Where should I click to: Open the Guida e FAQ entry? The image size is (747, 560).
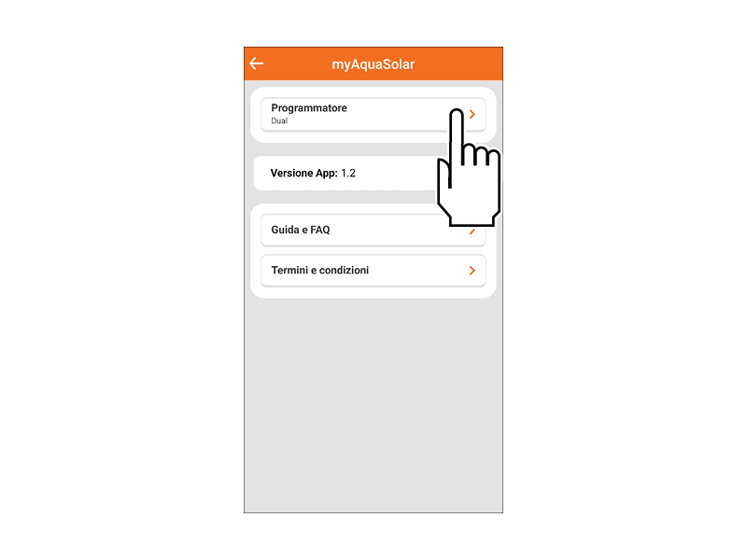pyautogui.click(x=373, y=230)
